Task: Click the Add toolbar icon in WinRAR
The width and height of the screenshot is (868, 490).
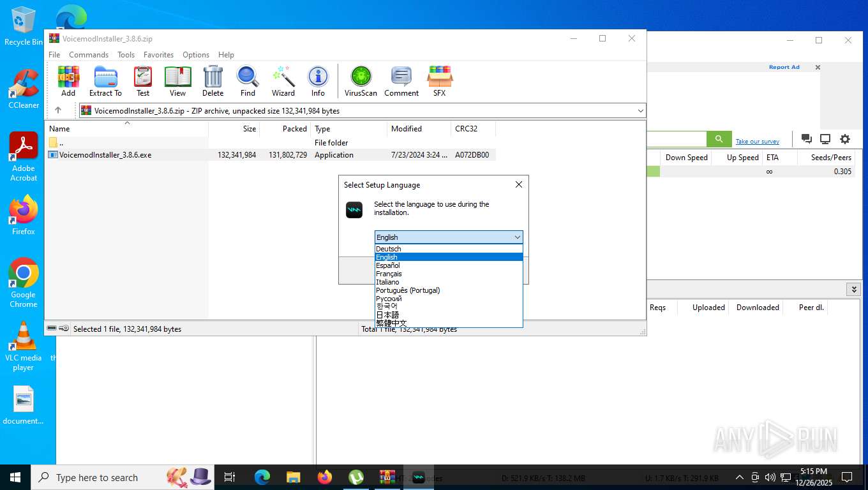Action: click(x=68, y=81)
